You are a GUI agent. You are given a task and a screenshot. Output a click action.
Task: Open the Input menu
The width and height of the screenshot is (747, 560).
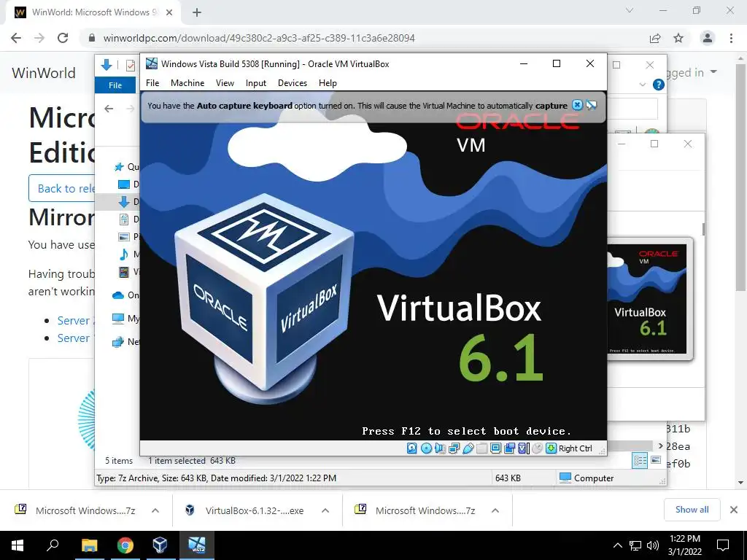(x=256, y=83)
